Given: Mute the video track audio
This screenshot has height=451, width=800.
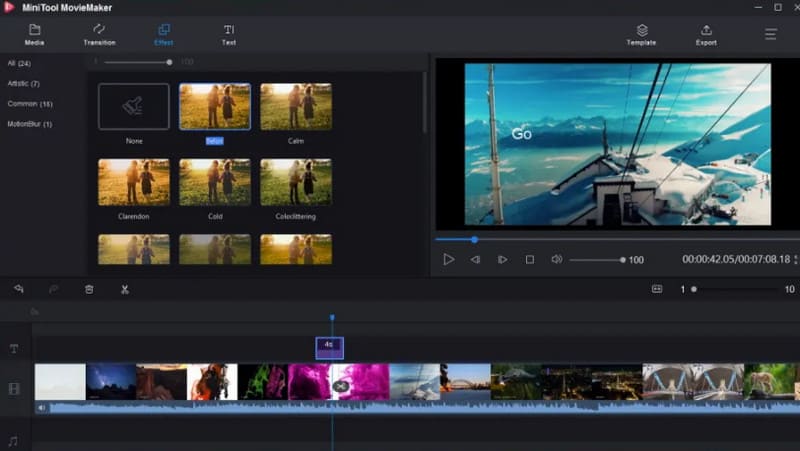Looking at the screenshot, I should [x=42, y=408].
